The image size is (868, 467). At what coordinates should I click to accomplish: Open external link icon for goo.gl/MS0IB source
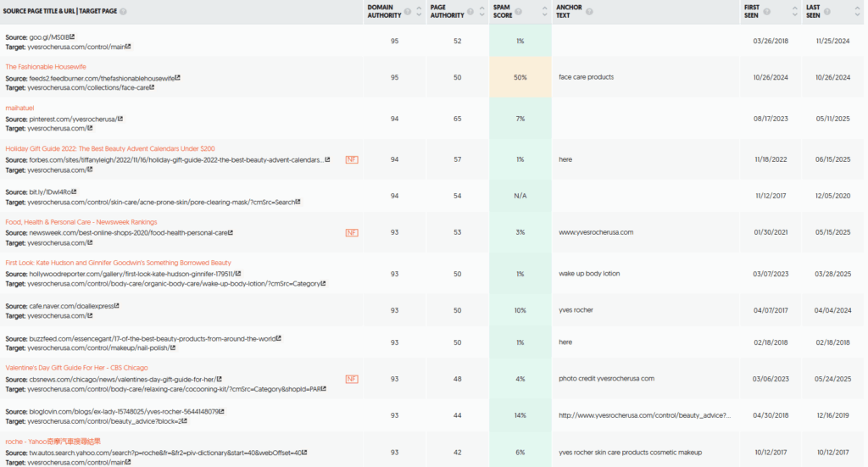pyautogui.click(x=73, y=37)
